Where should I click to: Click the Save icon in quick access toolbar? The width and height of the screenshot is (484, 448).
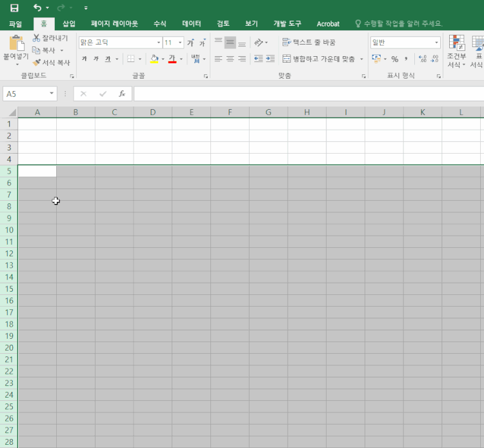[x=14, y=8]
